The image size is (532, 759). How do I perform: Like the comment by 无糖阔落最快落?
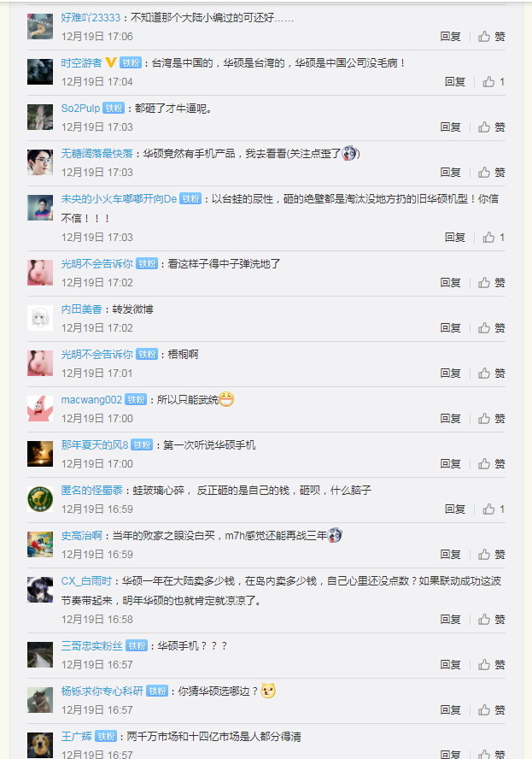[x=491, y=173]
